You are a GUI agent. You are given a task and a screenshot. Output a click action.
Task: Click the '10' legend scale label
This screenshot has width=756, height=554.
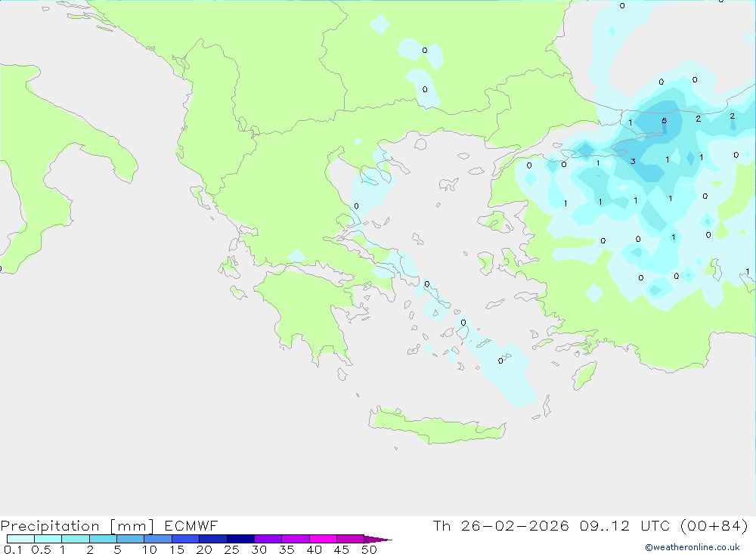(x=150, y=549)
